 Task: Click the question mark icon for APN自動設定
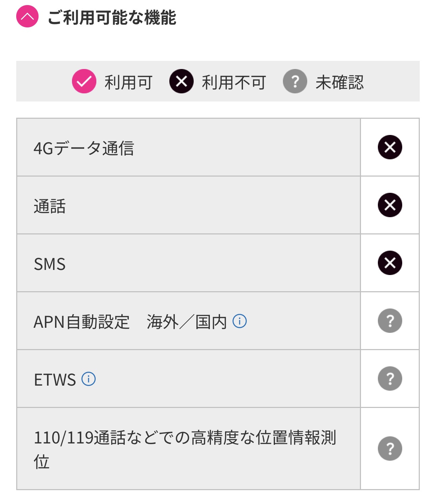pos(390,321)
